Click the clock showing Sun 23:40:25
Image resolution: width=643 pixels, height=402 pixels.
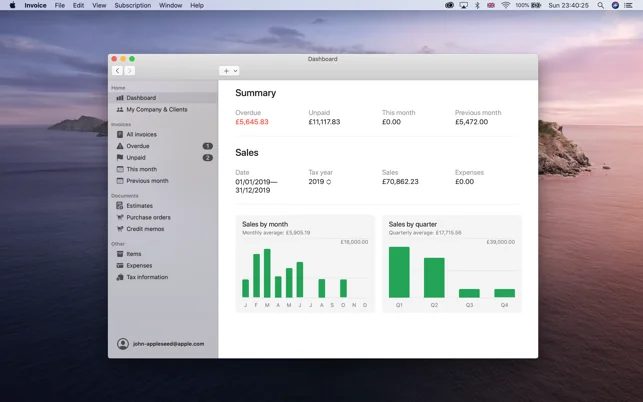point(568,5)
